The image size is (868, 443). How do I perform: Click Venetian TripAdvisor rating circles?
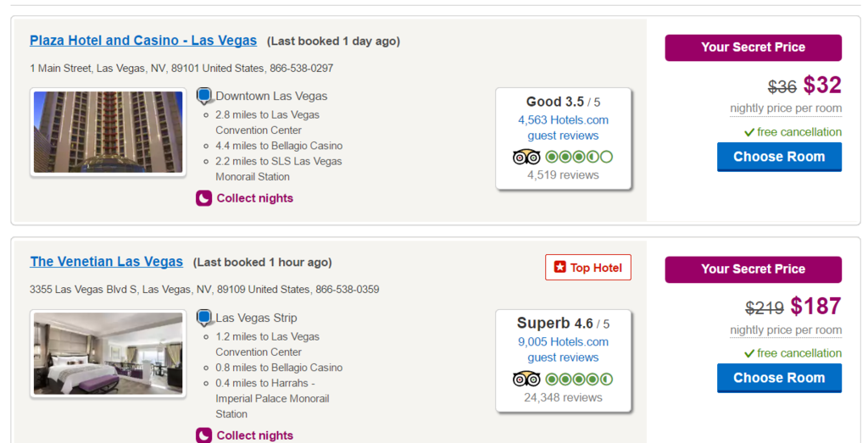click(579, 379)
